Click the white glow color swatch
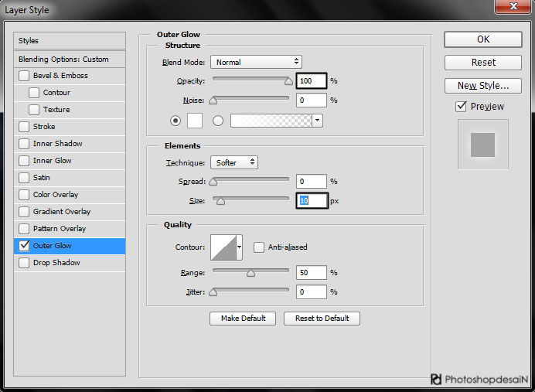Image resolution: width=535 pixels, height=392 pixels. [x=194, y=121]
